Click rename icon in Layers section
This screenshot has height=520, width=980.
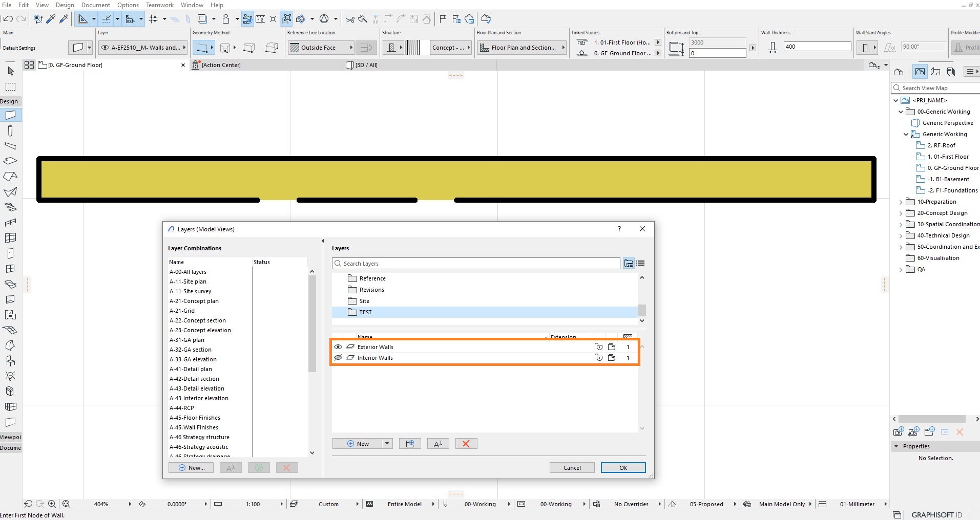click(438, 444)
